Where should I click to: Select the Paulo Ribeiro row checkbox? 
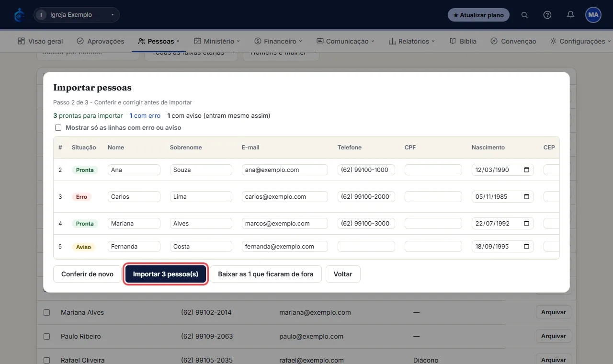(x=47, y=336)
